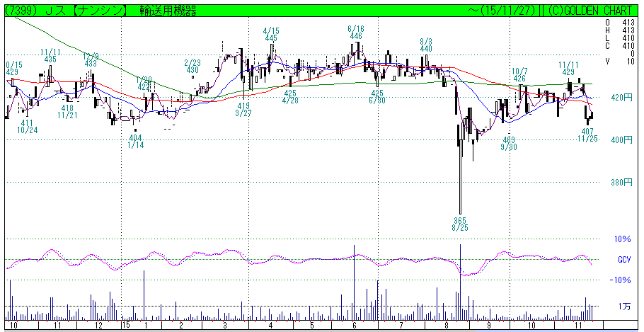This screenshot has height=332, width=644.
Task: Click the 365 8/25 low annotation
Action: (x=461, y=224)
